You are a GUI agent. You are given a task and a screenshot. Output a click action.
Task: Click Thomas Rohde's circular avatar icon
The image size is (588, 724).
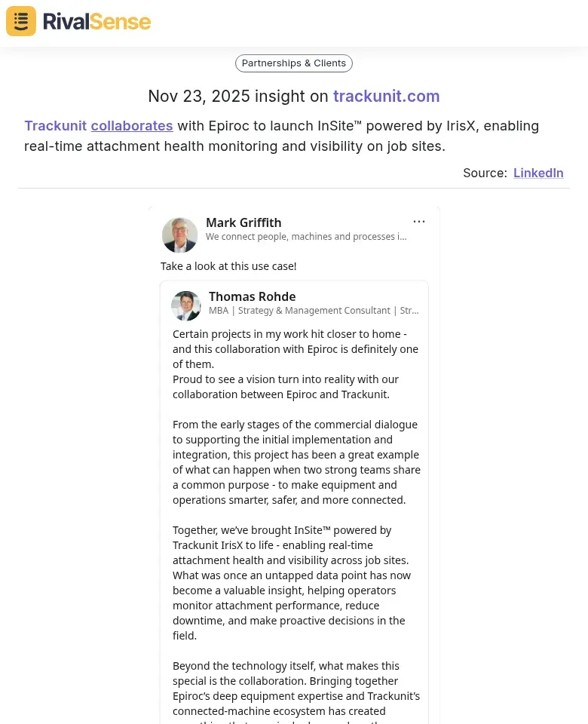[x=185, y=305]
